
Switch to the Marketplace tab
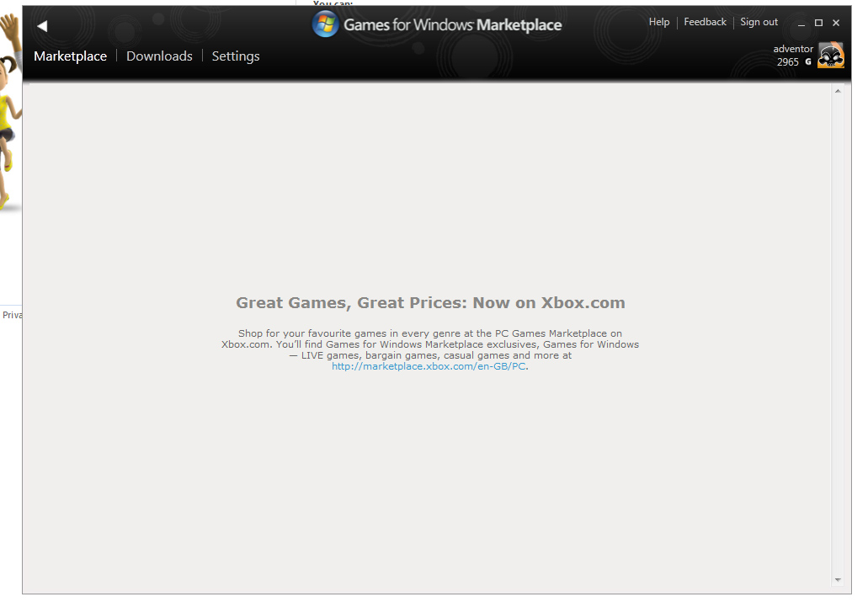click(x=71, y=56)
